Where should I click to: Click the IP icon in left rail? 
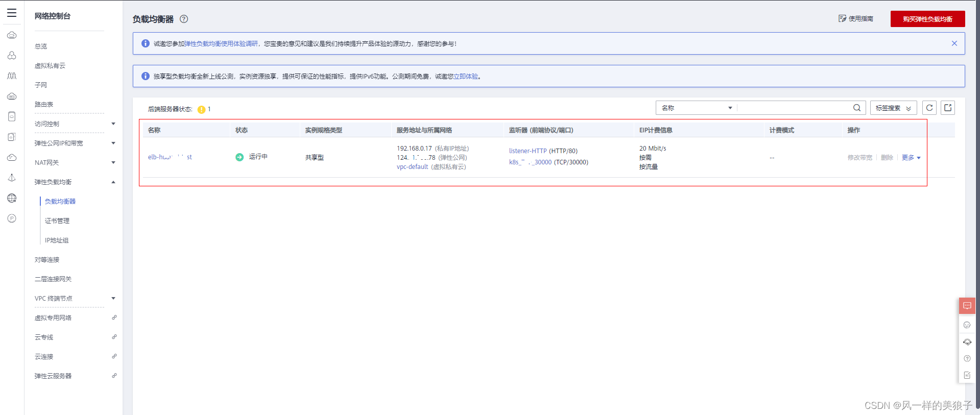[x=12, y=218]
